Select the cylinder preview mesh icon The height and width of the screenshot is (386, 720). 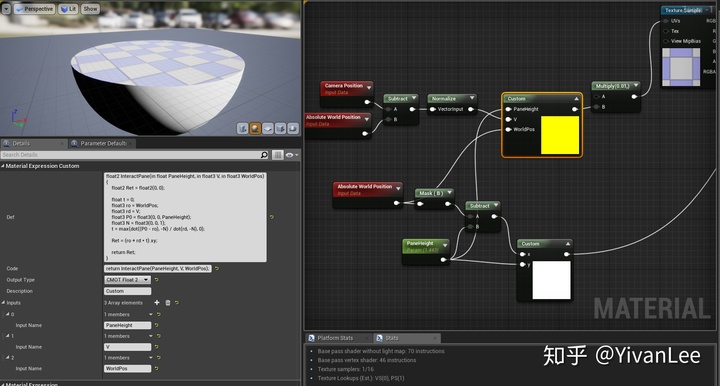point(242,129)
